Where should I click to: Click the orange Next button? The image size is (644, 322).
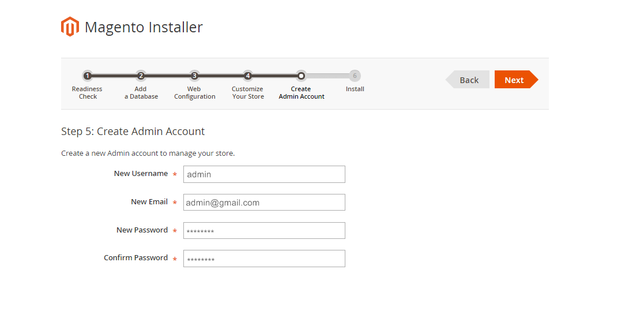(516, 80)
